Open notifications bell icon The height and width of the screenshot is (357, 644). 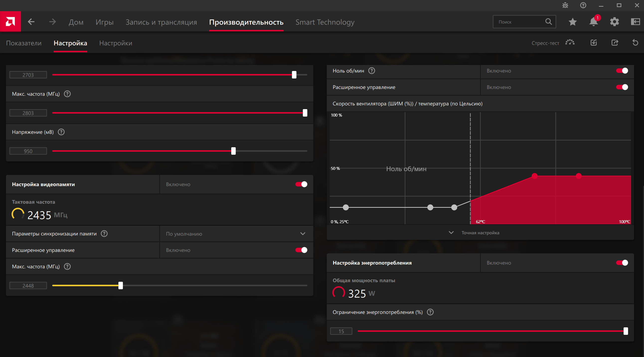tap(593, 22)
